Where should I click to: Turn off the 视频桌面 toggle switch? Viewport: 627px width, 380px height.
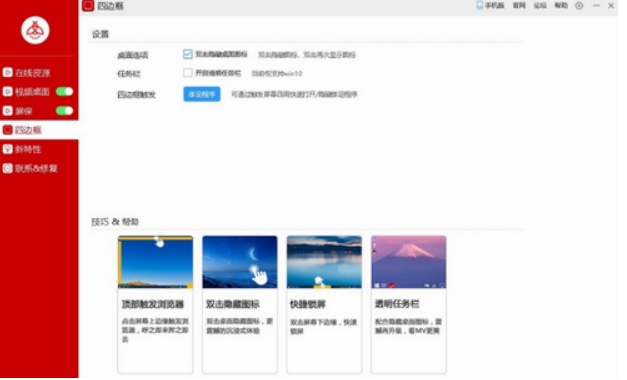pyautogui.click(x=64, y=92)
